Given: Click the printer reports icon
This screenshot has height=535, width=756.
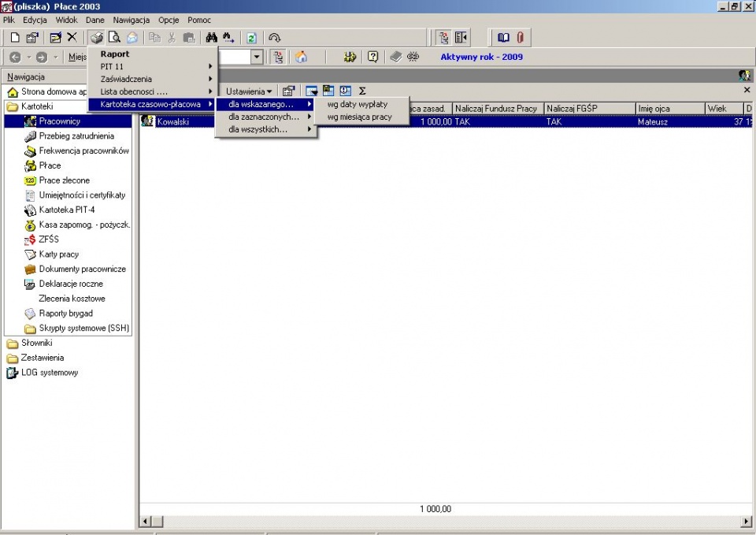Looking at the screenshot, I should pyautogui.click(x=96, y=38).
